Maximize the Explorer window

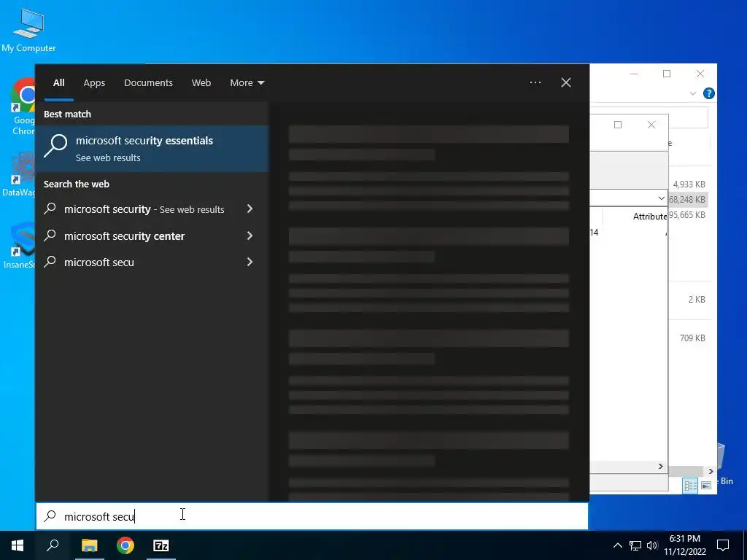(667, 74)
